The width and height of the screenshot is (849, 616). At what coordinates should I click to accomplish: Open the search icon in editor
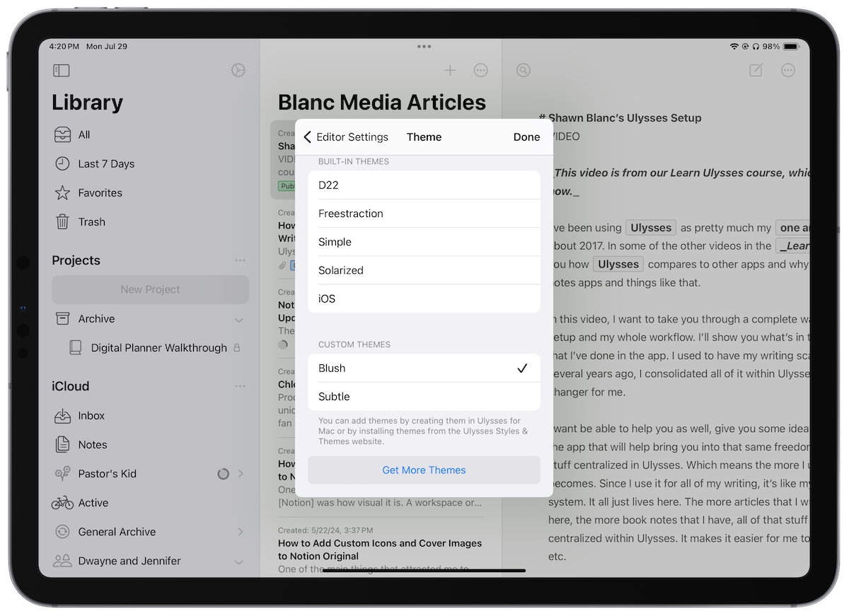[524, 70]
